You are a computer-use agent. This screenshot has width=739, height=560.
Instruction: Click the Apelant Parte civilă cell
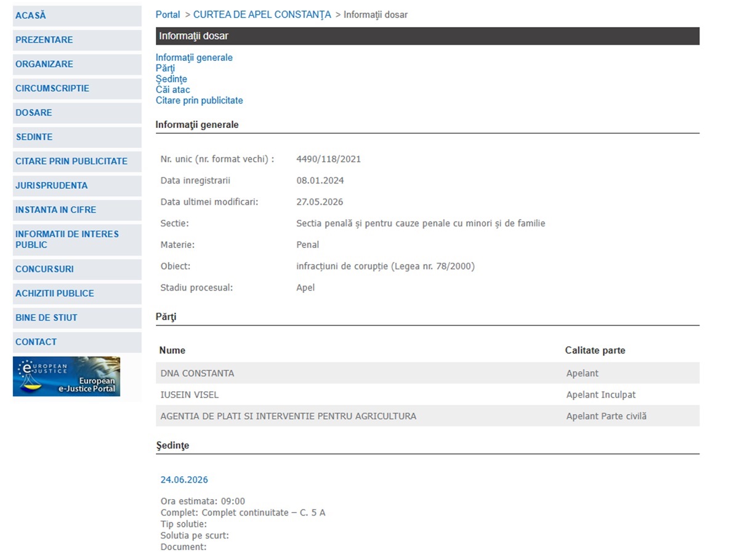pyautogui.click(x=607, y=417)
